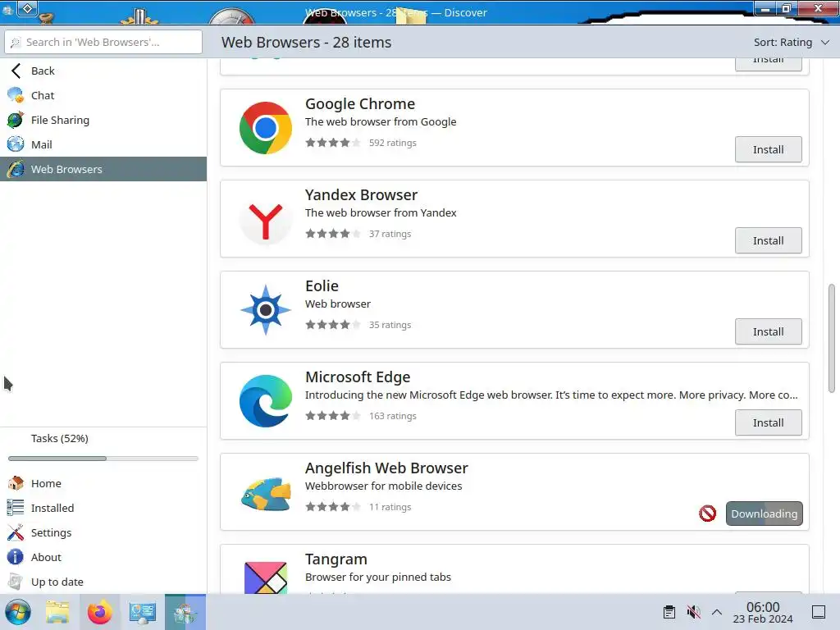This screenshot has height=630, width=840.
Task: Install Google Chrome
Action: pyautogui.click(x=768, y=149)
